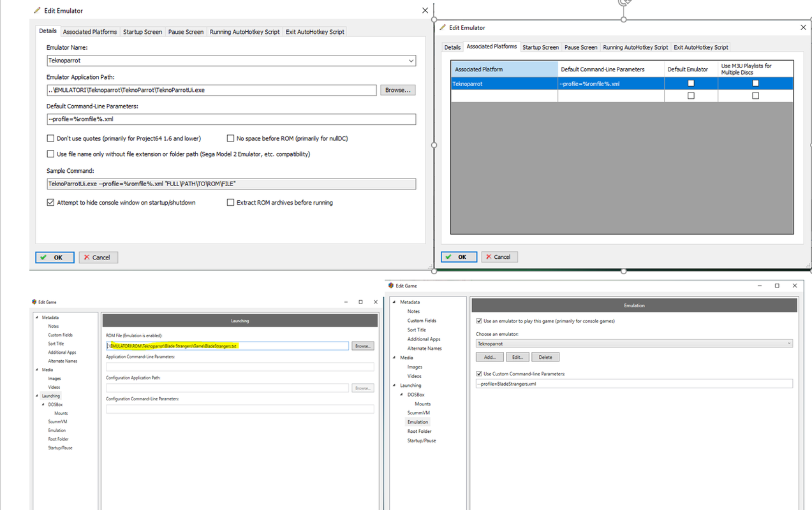This screenshot has width=812, height=510.
Task: Click app icon in Launching Edit Game title bar
Action: pos(34,302)
